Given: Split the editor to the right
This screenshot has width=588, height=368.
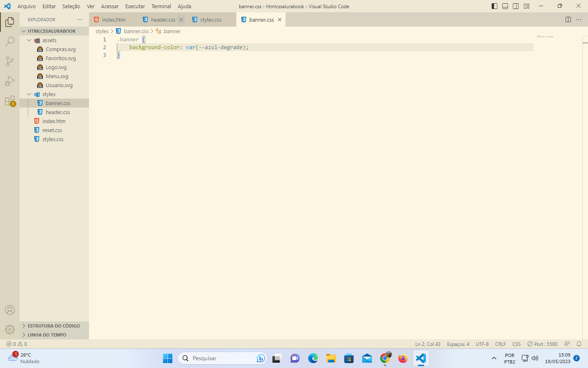Looking at the screenshot, I should (x=568, y=20).
